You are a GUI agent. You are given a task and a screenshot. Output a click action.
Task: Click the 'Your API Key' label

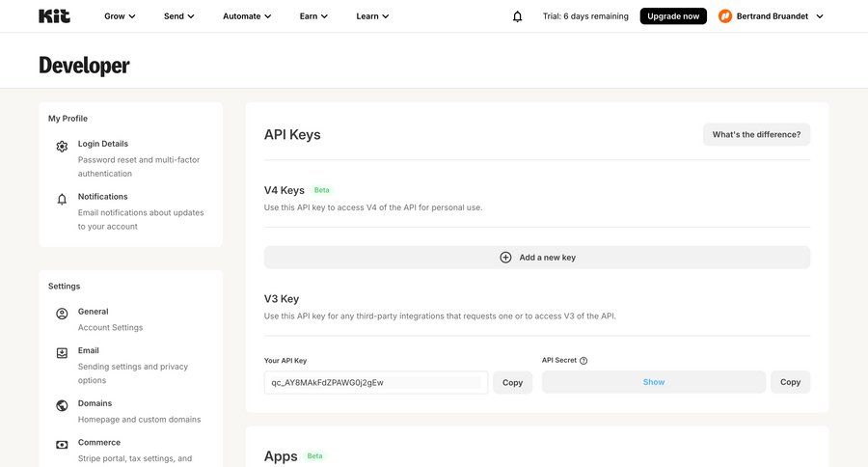coord(285,360)
